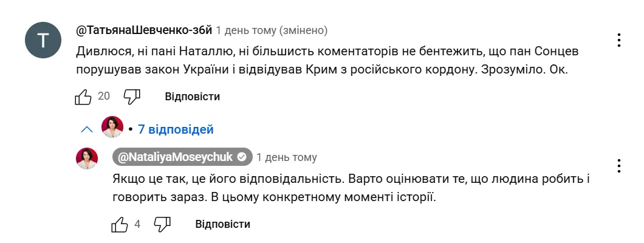Click the reply's "1 день тому" timestamp
The width and height of the screenshot is (644, 243).
pyautogui.click(x=287, y=157)
